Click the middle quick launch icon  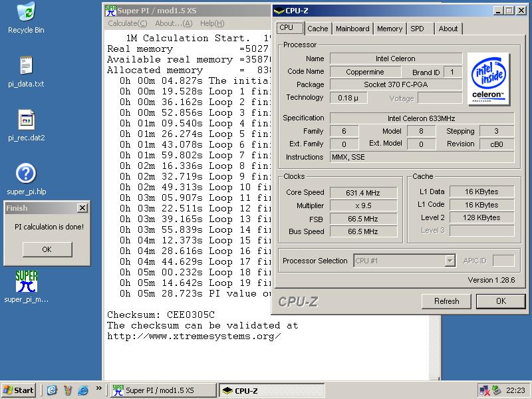coord(68,390)
